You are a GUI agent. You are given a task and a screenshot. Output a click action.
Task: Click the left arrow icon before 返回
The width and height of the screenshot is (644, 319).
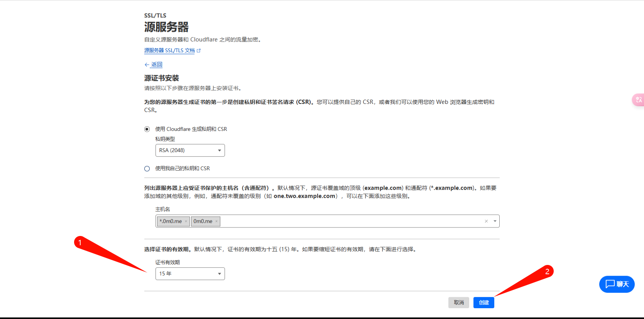[x=147, y=65]
